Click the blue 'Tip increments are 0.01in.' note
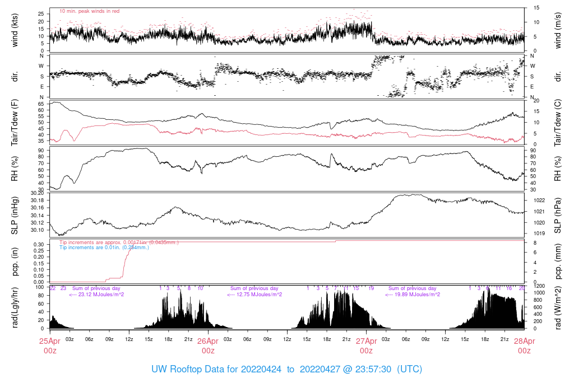This screenshot has width=574, height=392. point(104,248)
